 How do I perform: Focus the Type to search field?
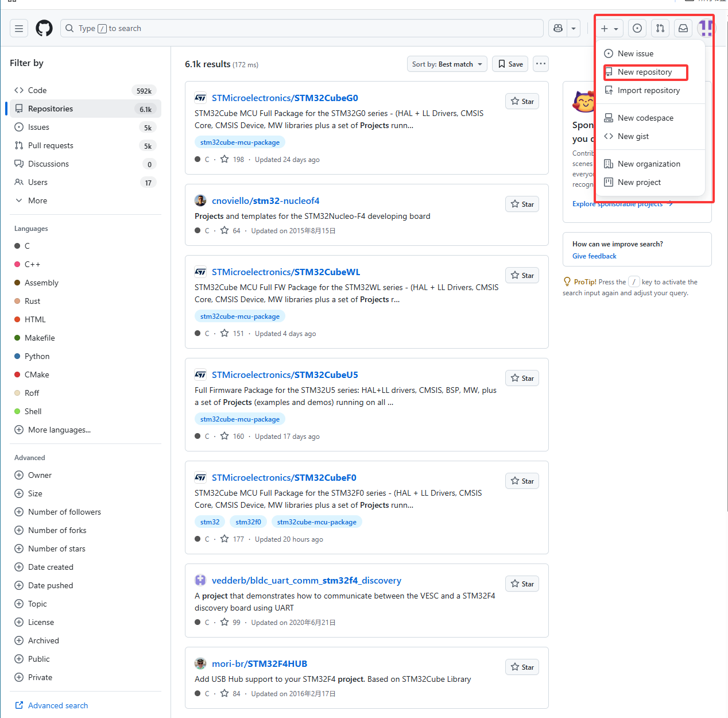(x=301, y=28)
